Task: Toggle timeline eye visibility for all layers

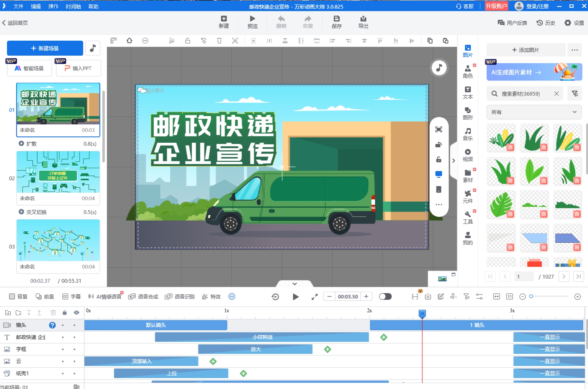Action: [76, 313]
